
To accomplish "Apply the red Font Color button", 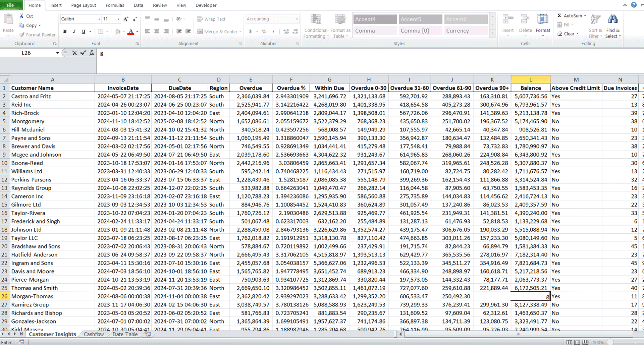I will pos(131,32).
